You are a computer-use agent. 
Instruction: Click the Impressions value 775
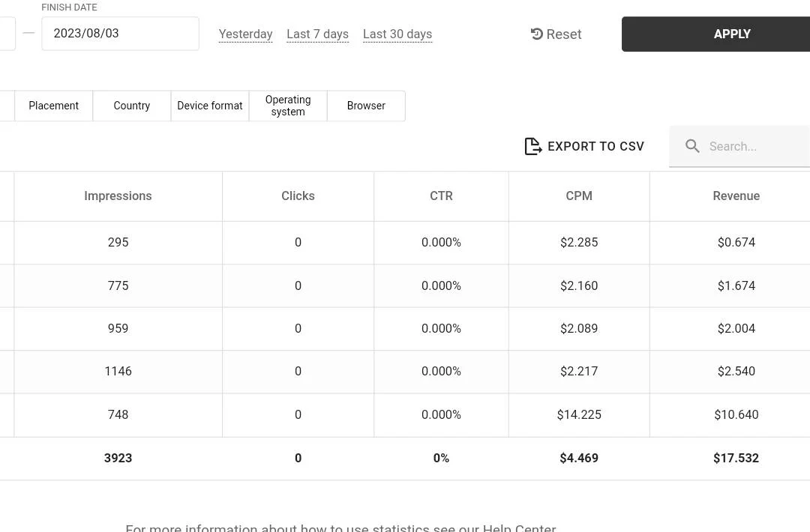[x=118, y=286]
